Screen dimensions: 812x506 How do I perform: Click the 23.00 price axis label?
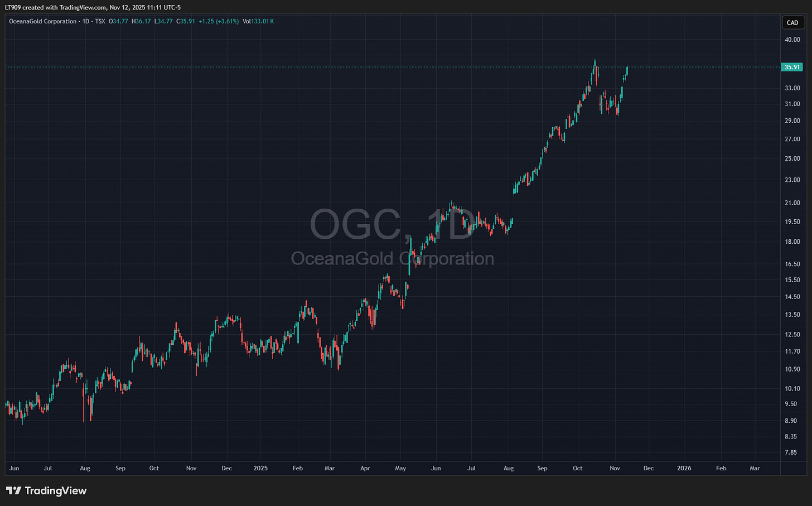click(x=792, y=180)
